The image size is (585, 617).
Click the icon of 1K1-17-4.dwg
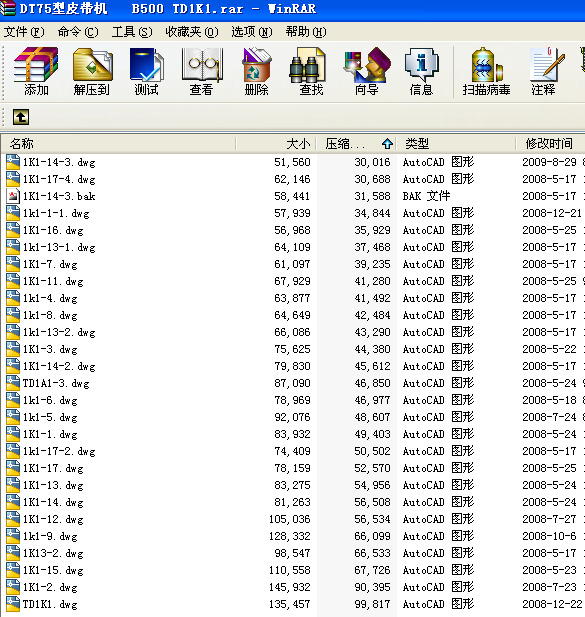pyautogui.click(x=13, y=179)
